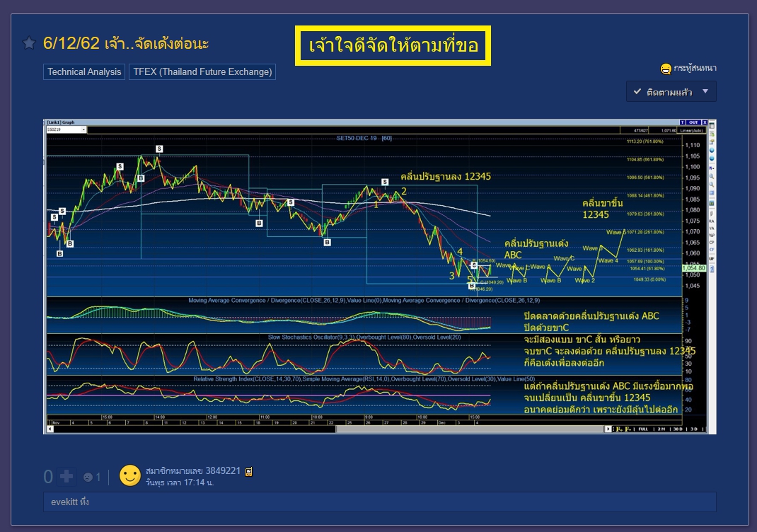Click the chart scrollbar right arrow
This screenshot has height=532, width=757.
(608, 429)
